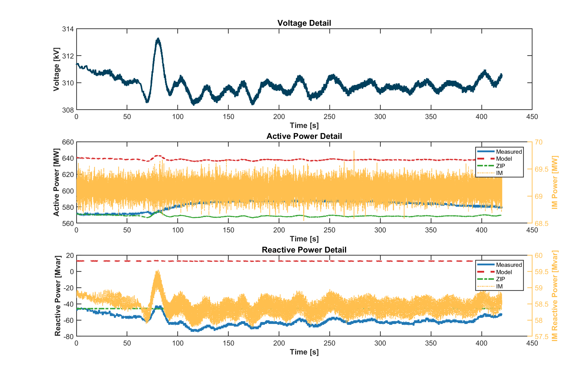
Task: Click the voltage peak near 80 seconds
Action: click(158, 39)
